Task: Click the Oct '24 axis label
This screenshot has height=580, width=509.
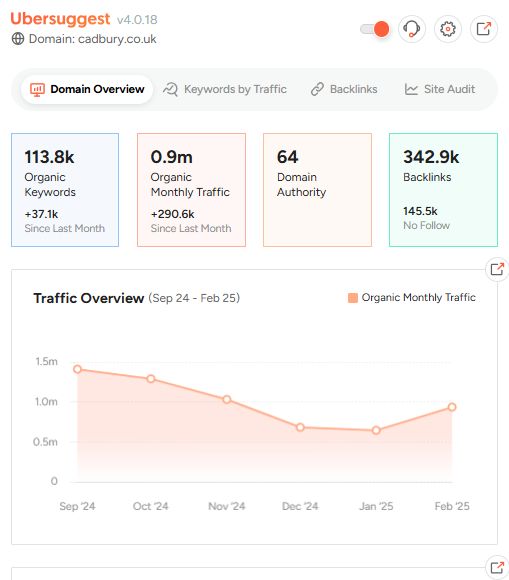Action: [x=151, y=506]
